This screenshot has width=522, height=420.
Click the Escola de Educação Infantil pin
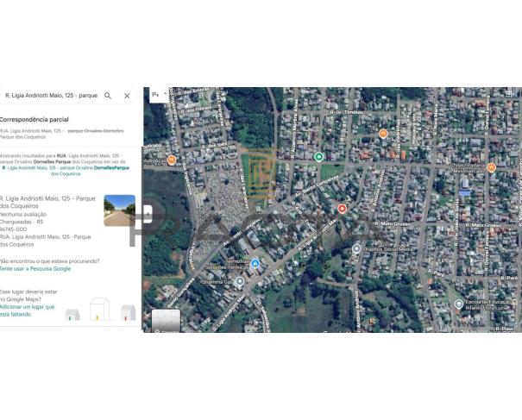pyautogui.click(x=459, y=304)
